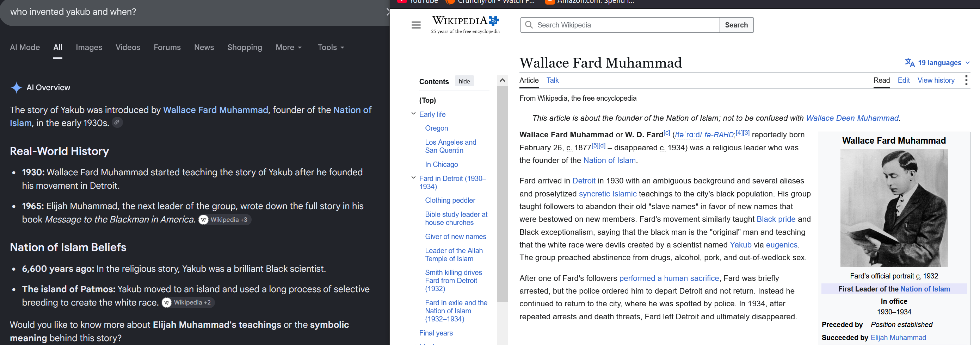The image size is (980, 345).
Task: Open the Nation of Islam link in the article intro
Action: point(609,160)
